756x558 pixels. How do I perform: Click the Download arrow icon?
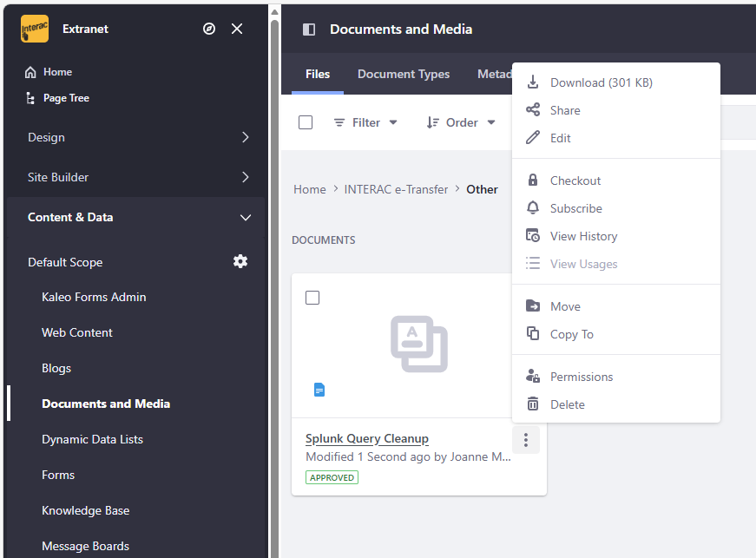[533, 82]
